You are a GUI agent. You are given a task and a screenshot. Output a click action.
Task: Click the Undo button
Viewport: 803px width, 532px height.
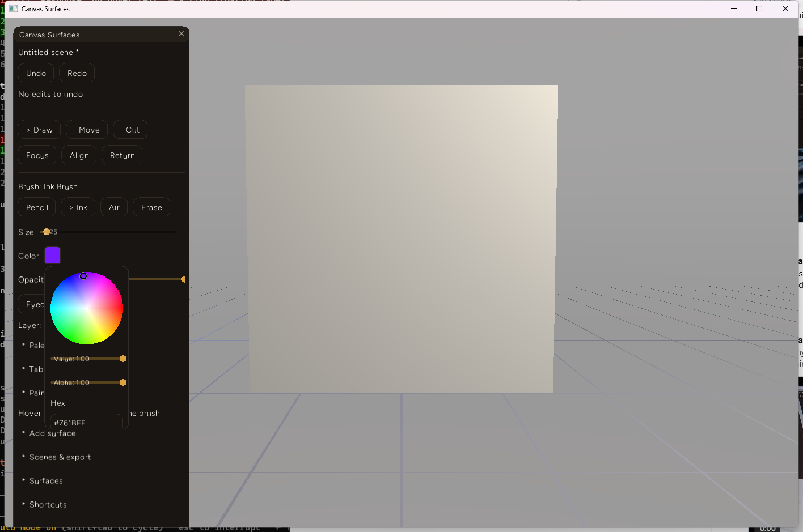[x=36, y=73]
